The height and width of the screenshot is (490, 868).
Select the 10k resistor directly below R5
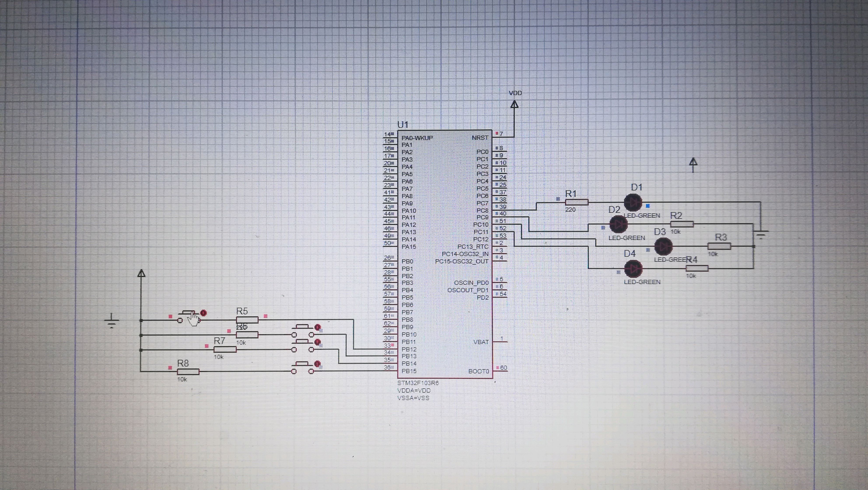(247, 335)
